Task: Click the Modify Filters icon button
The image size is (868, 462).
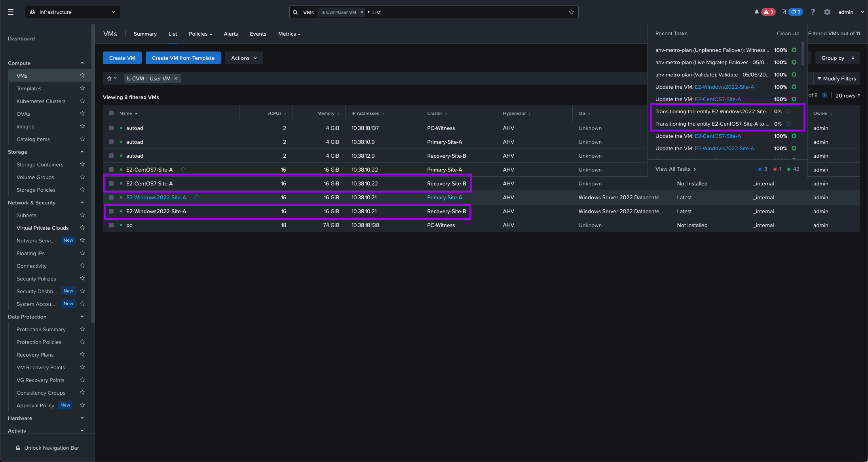Action: [x=837, y=78]
